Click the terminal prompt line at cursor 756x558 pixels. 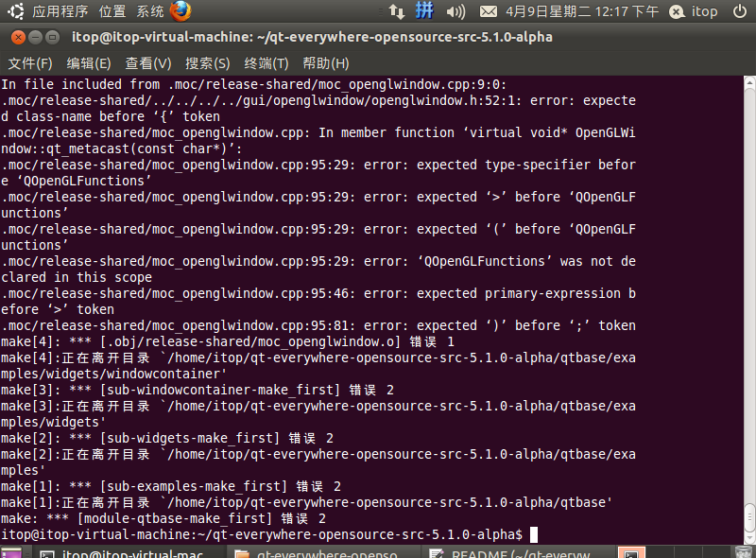[x=269, y=534]
